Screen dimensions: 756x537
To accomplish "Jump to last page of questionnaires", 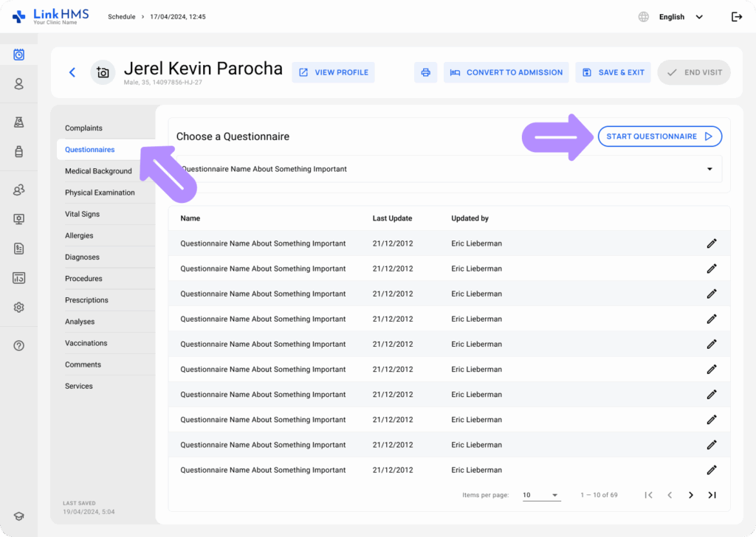I will tap(712, 495).
